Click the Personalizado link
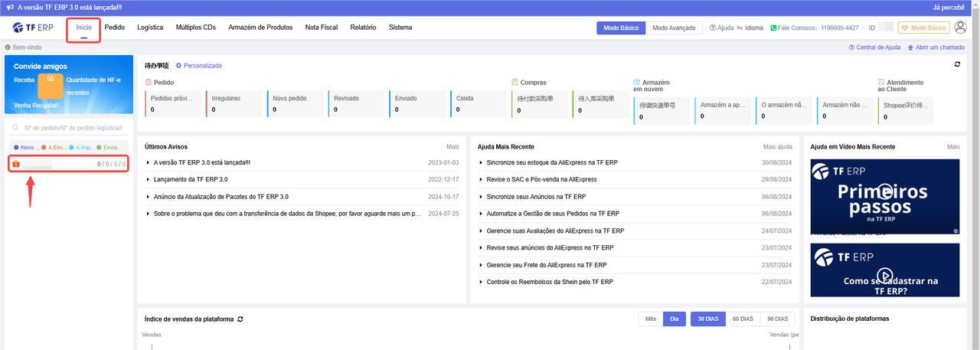Image resolution: width=980 pixels, height=350 pixels. click(x=202, y=66)
